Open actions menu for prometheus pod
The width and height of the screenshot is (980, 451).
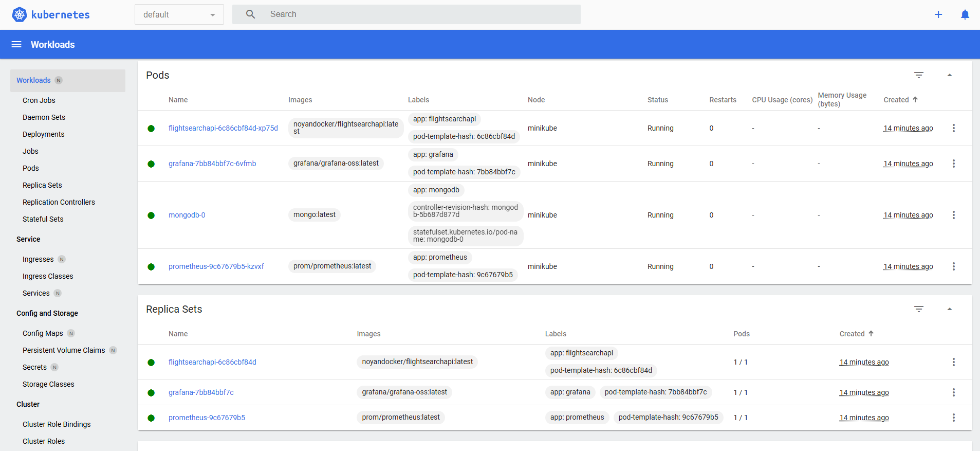954,266
